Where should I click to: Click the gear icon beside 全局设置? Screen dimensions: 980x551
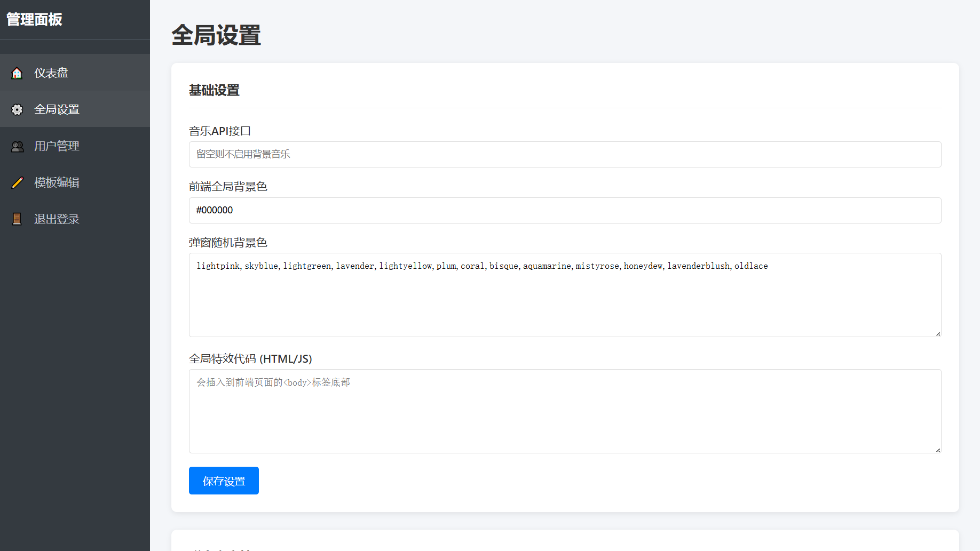click(17, 109)
